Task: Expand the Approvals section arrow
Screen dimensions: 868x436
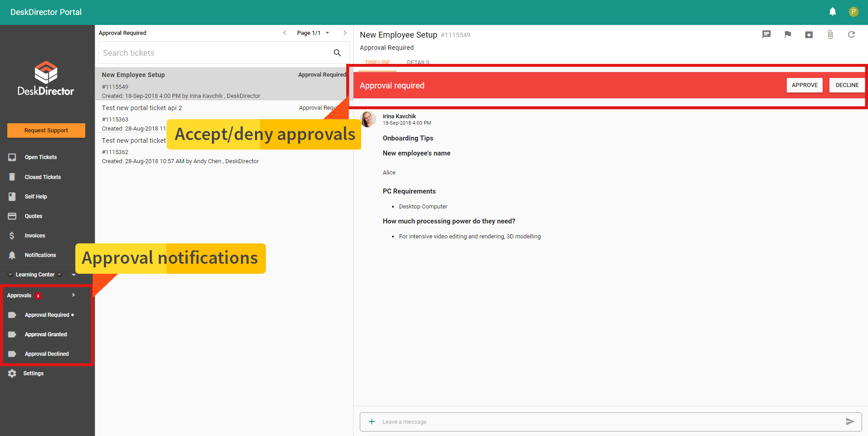Action: [73, 295]
